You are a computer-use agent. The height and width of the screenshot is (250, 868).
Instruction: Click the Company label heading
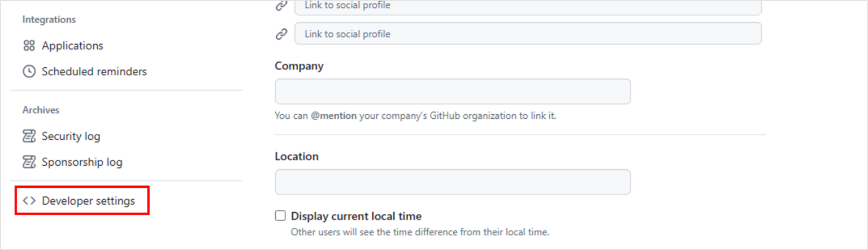[299, 66]
